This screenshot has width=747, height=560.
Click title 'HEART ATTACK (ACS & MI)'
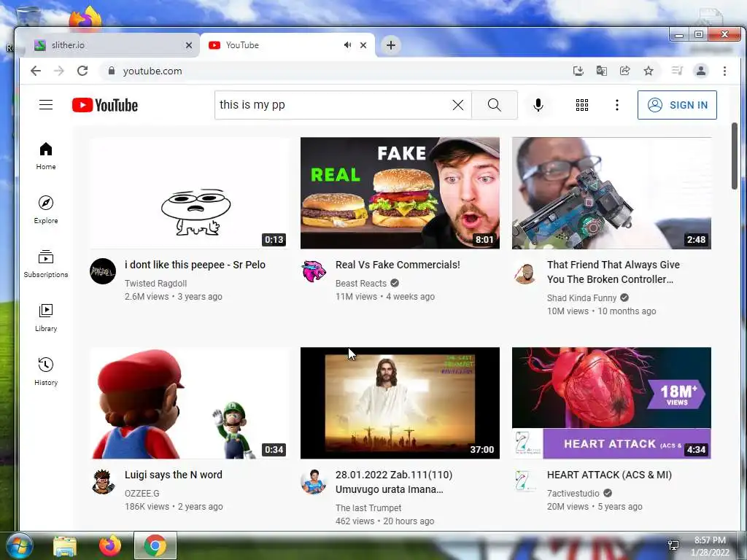pyautogui.click(x=609, y=475)
